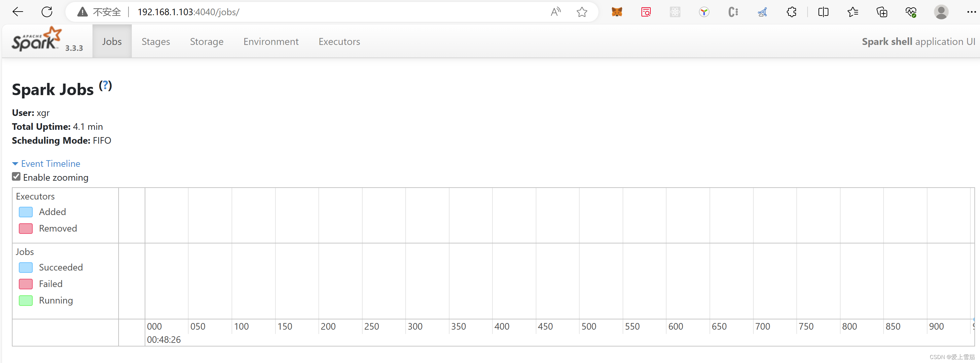Click the browser back arrow
The image size is (980, 363).
click(18, 12)
